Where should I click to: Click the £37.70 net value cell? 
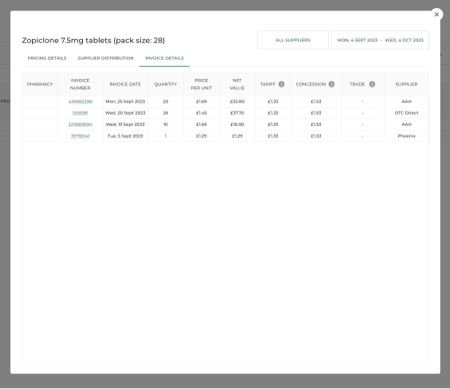pyautogui.click(x=237, y=113)
